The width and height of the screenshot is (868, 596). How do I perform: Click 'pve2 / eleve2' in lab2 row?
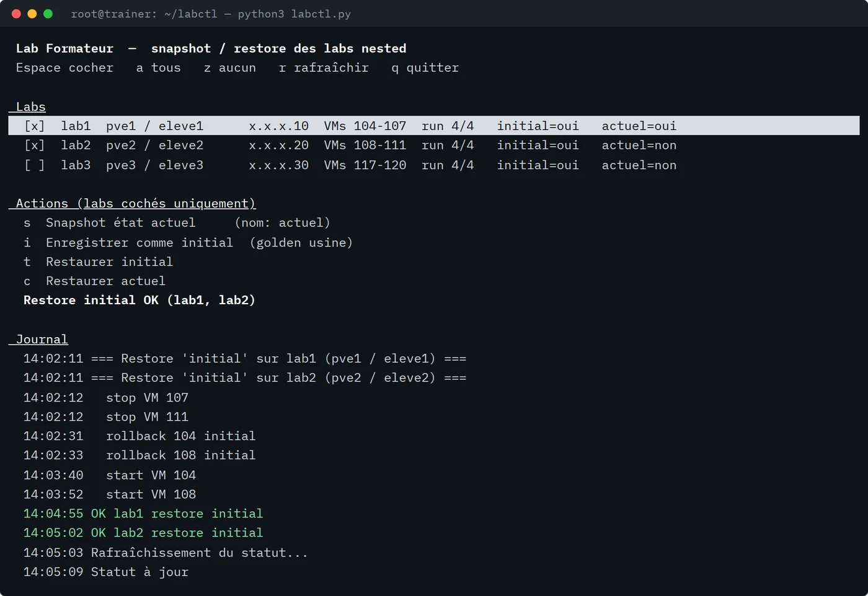pos(155,145)
